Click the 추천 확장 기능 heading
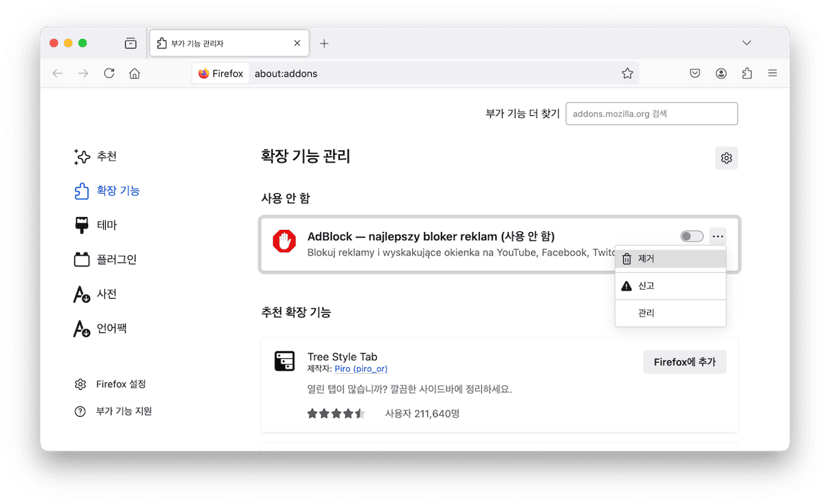Viewport: 830px width, 504px height. (296, 312)
